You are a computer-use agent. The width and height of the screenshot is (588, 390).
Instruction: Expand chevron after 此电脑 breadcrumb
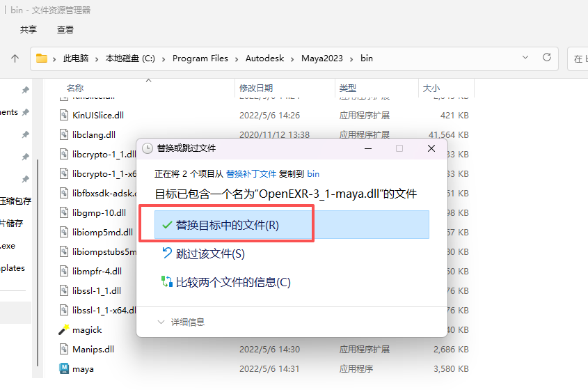[97, 59]
